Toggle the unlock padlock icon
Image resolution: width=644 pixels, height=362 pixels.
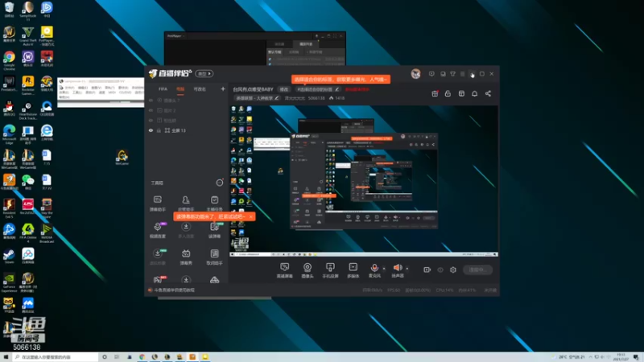448,93
